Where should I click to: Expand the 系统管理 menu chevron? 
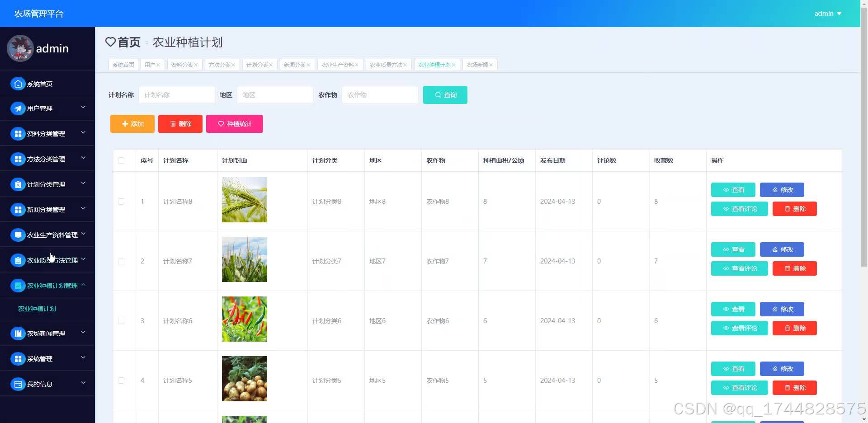tap(83, 358)
